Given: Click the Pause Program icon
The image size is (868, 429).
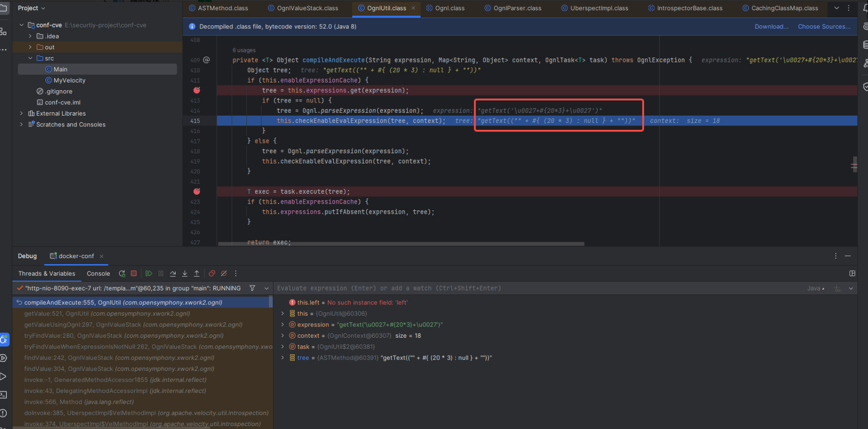Looking at the screenshot, I should tap(161, 274).
